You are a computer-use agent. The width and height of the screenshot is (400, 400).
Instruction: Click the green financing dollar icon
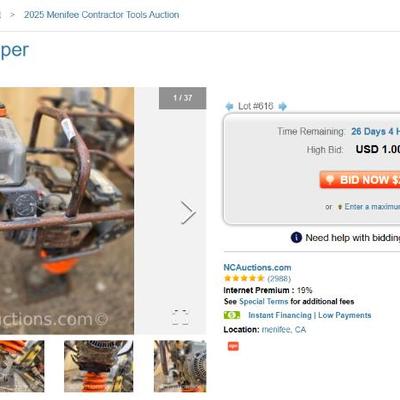(232, 315)
